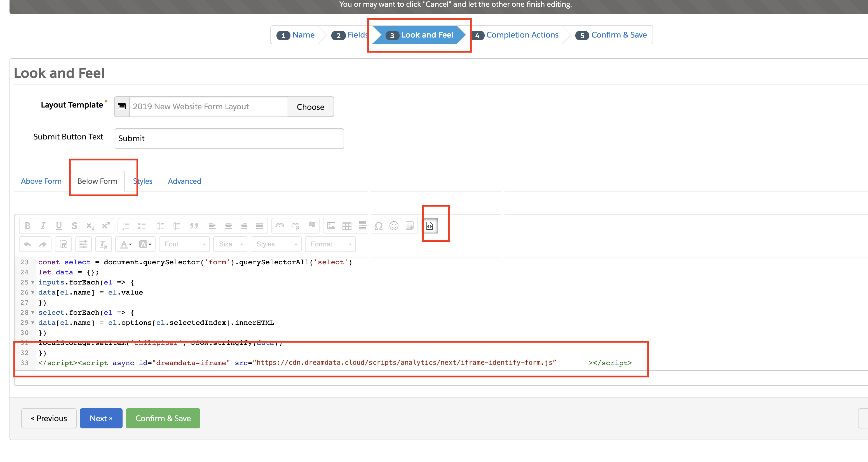Collapse the code fold at line 26
Viewport: 868px width, 462px height.
pyautogui.click(x=33, y=292)
